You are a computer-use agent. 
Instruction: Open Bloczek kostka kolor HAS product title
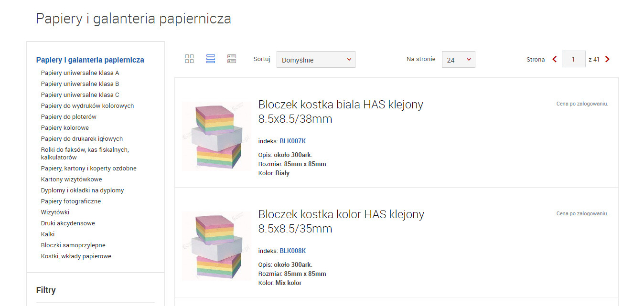[341, 221]
